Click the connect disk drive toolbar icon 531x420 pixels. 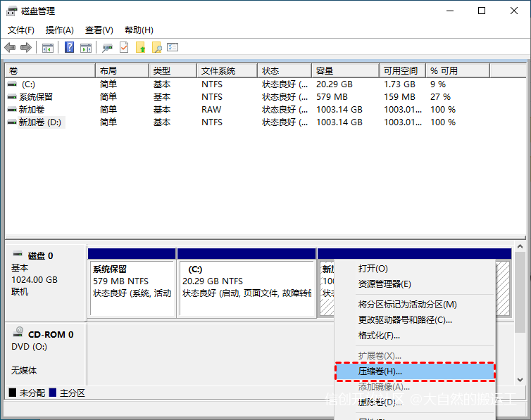click(x=107, y=48)
